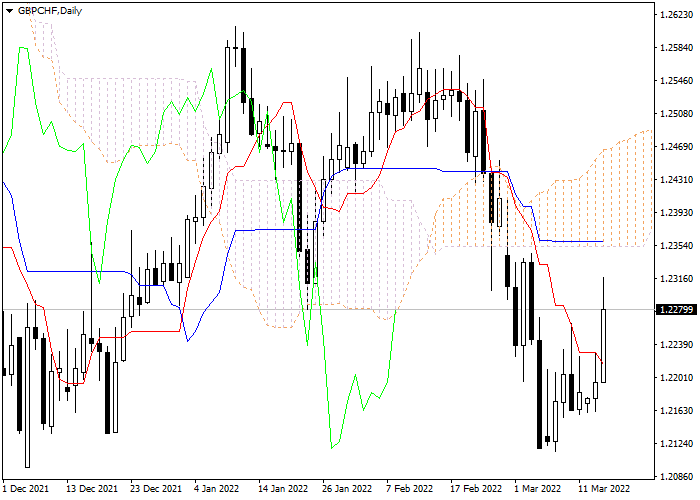Select the current price label 1.22799

pyautogui.click(x=676, y=309)
